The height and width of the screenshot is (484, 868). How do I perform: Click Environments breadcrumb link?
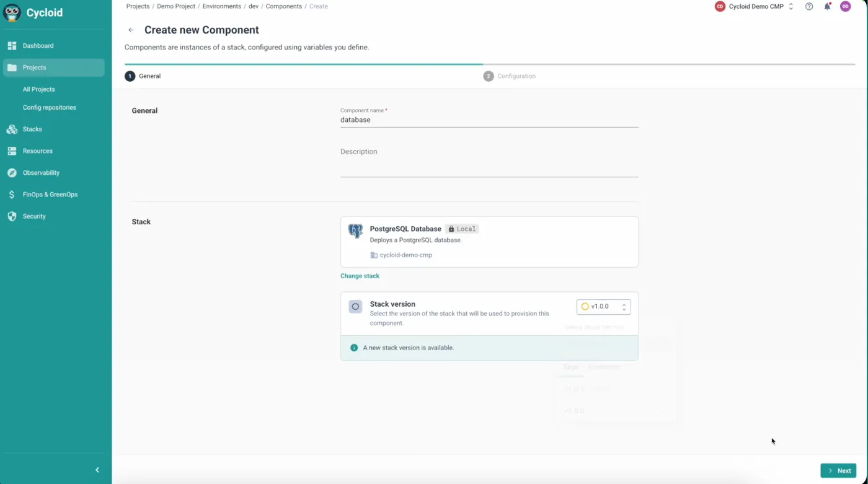(221, 6)
